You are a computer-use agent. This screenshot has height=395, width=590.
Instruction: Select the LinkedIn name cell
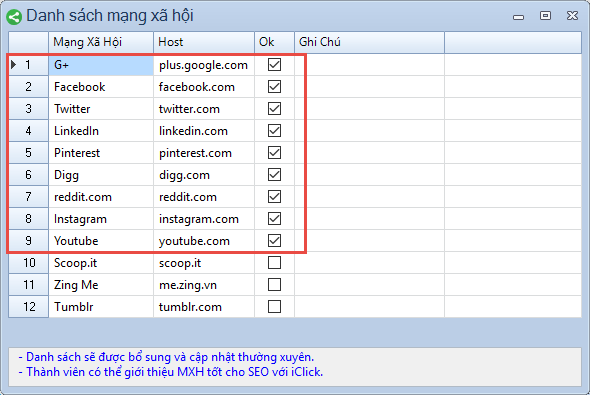tap(101, 131)
